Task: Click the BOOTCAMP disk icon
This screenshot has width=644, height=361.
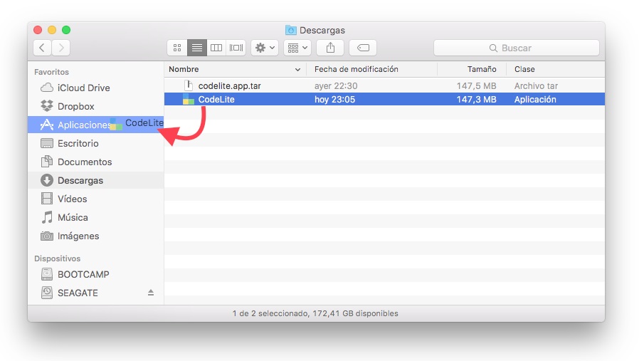Action: point(47,274)
